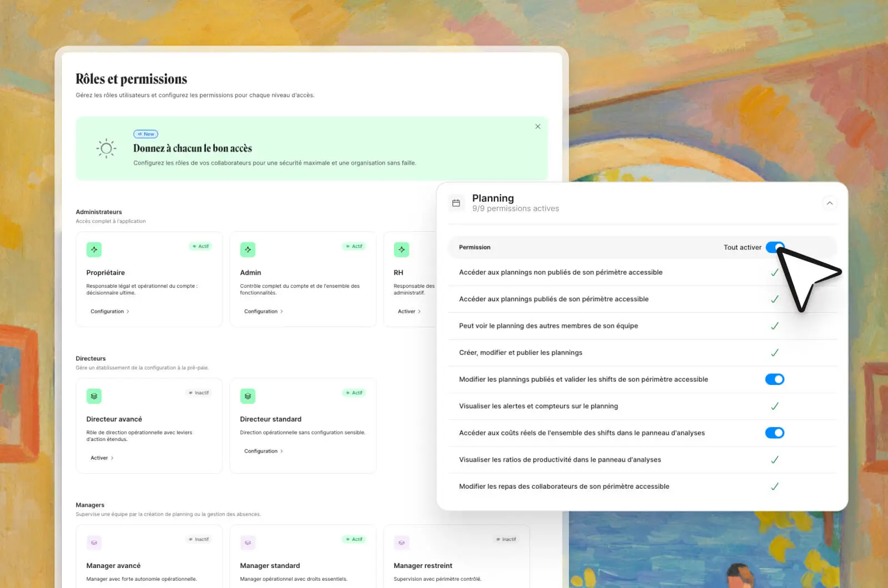Screen dimensions: 888x588
Task: Click the 'Propriétaire' card title
Action: pos(105,273)
